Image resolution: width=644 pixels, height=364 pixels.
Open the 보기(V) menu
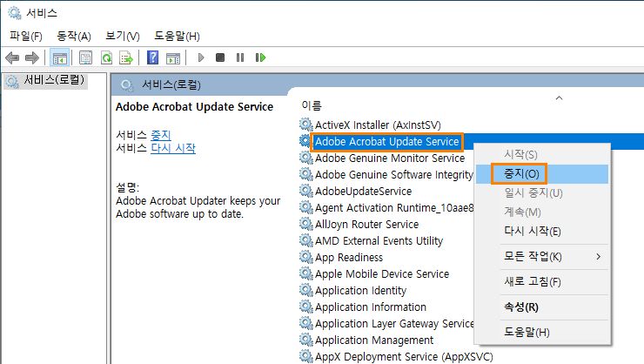click(x=123, y=37)
